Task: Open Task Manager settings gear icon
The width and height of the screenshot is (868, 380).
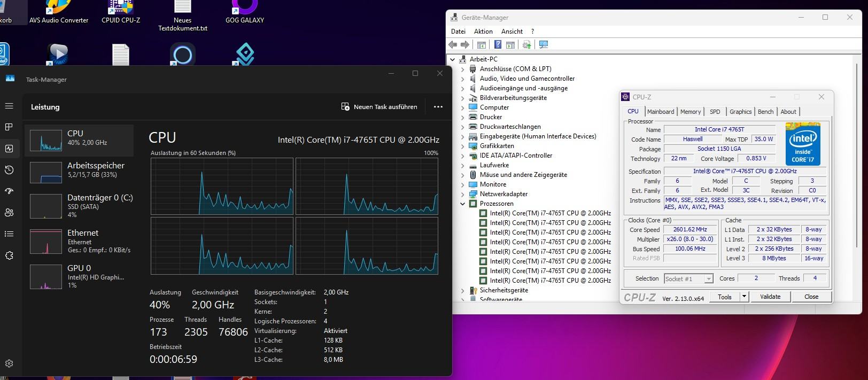Action: click(9, 363)
